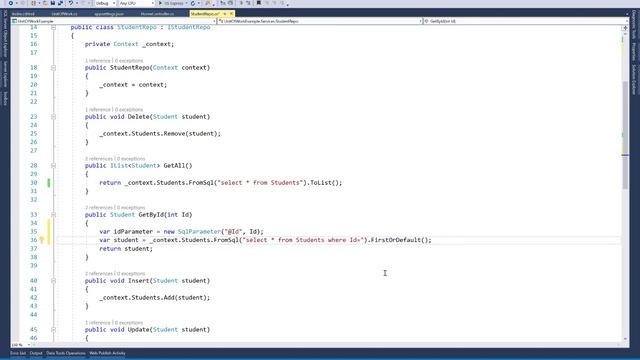Click "return student;" on line 37
Image resolution: width=640 pixels, height=360 pixels.
coord(126,249)
